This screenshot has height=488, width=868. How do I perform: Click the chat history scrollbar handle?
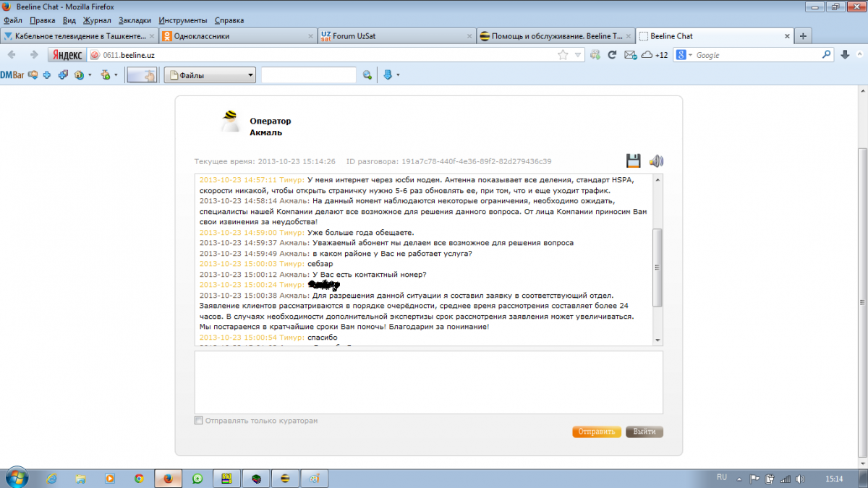657,267
